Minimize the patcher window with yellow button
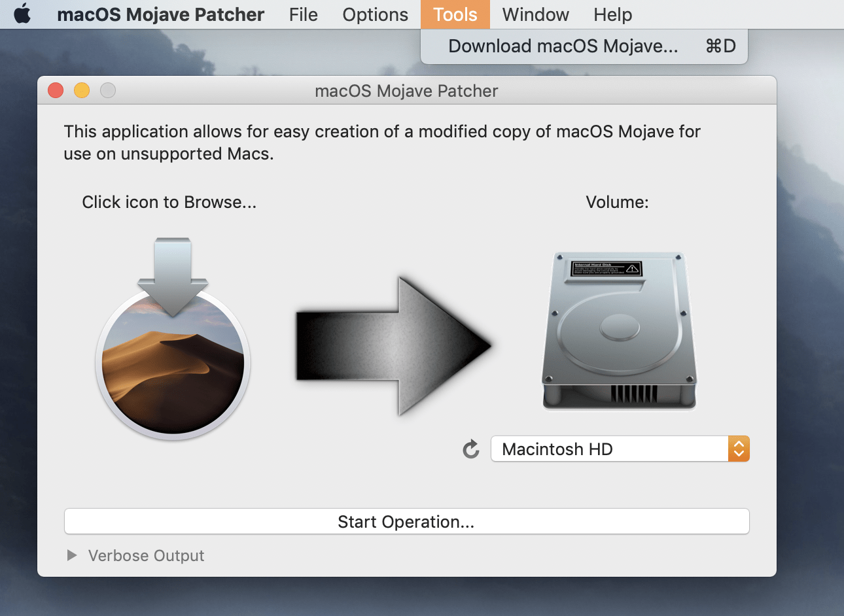 82,90
